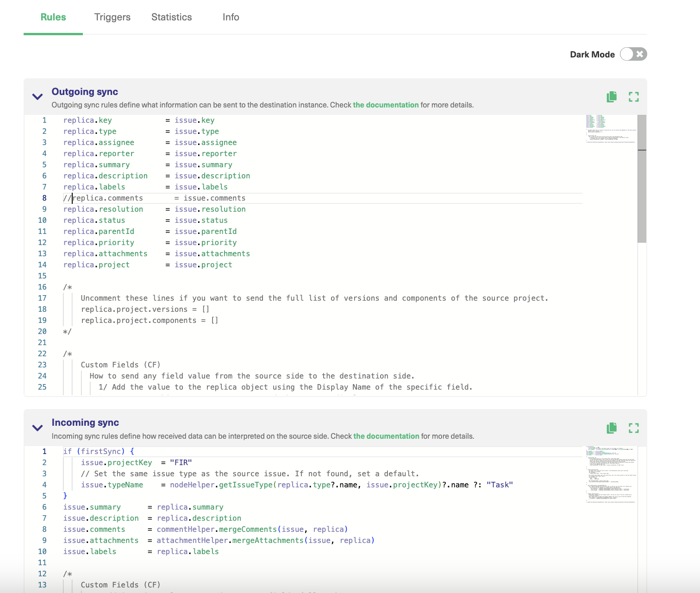Open Outgoing sync editor in fullscreen
The image size is (700, 593).
(634, 97)
